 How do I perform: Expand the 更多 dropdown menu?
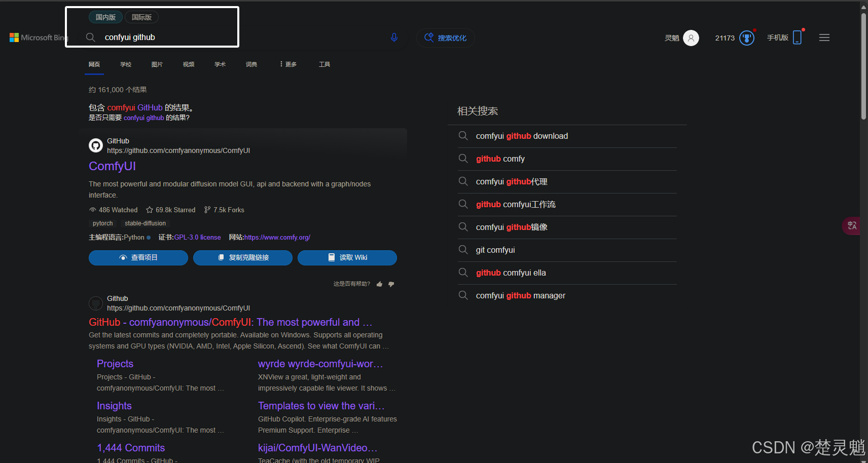coord(288,64)
